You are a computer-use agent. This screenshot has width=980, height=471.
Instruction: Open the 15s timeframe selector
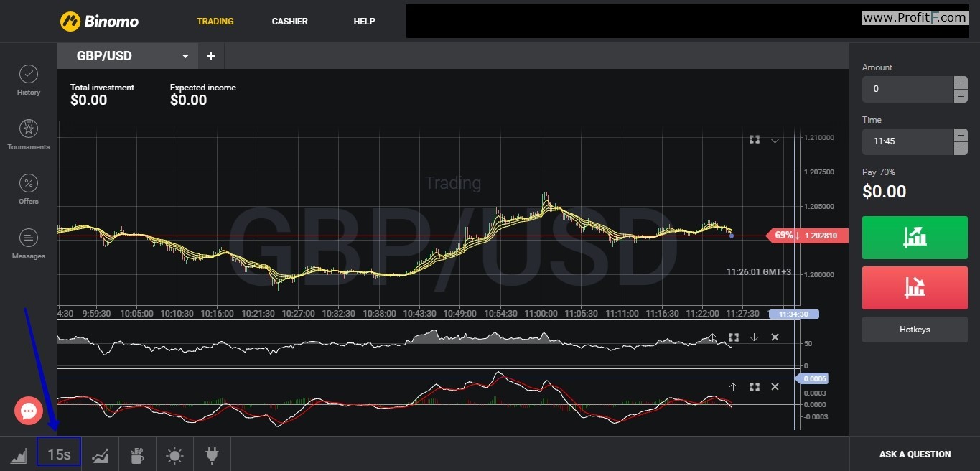(59, 454)
